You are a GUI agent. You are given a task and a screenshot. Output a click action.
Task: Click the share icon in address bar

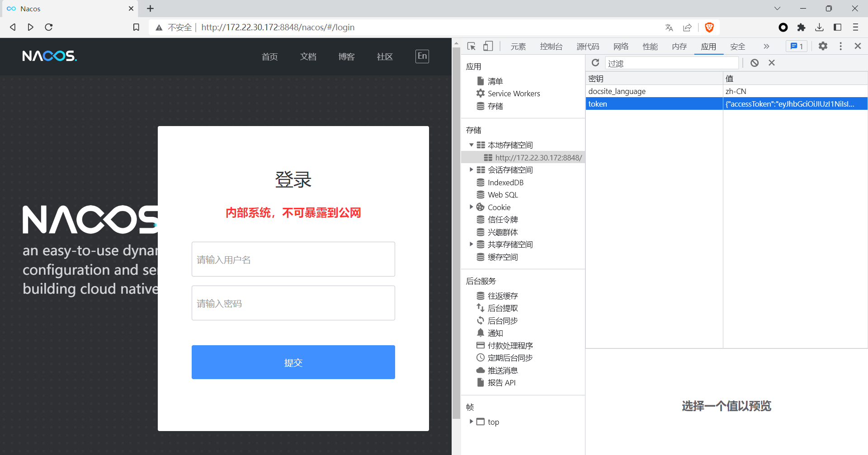point(687,28)
